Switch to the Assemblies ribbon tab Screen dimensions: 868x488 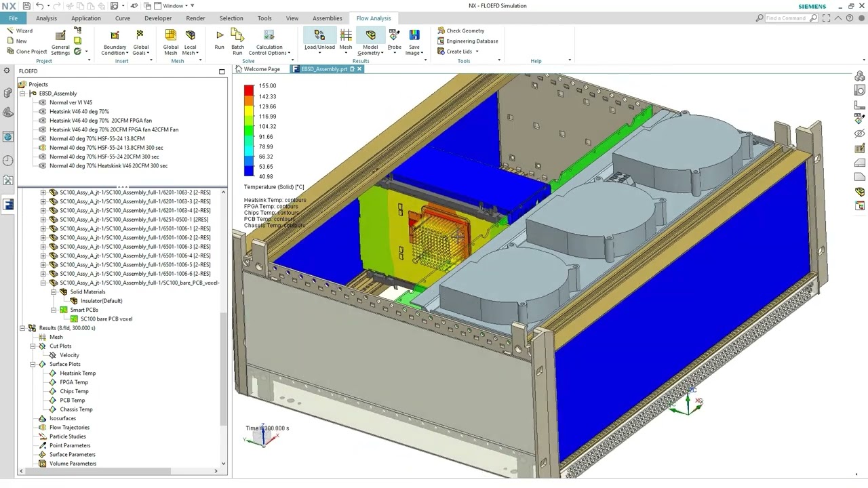[327, 18]
